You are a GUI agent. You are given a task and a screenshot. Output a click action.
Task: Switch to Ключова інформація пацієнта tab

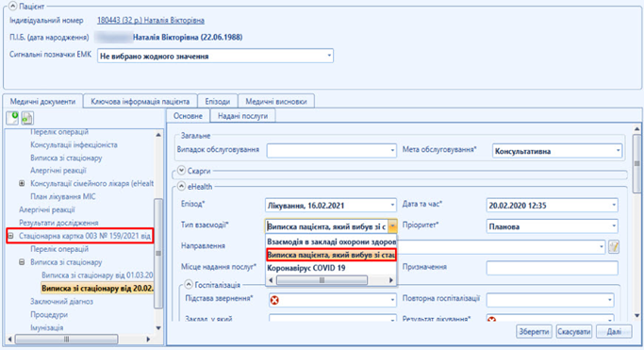[x=140, y=102]
